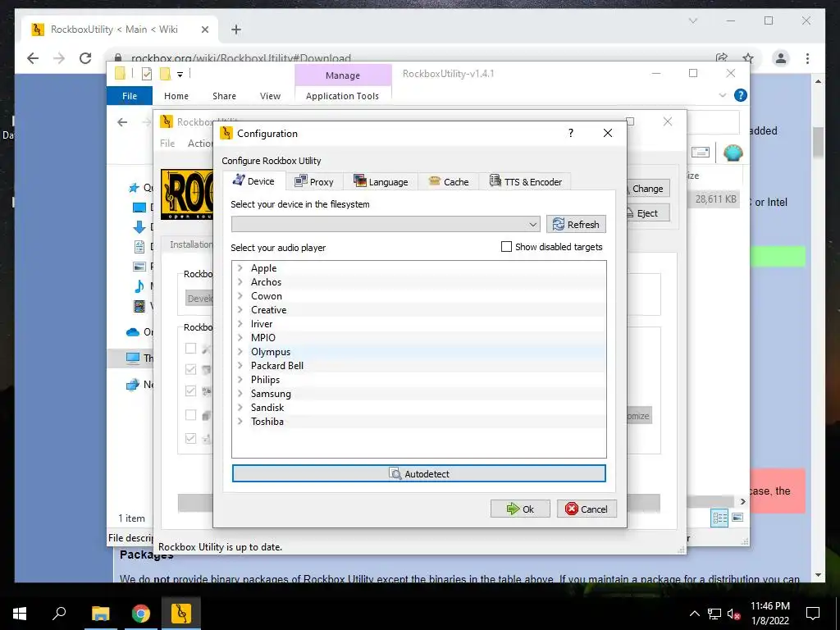
Task: Click the Chrome back button
Action: pyautogui.click(x=33, y=58)
